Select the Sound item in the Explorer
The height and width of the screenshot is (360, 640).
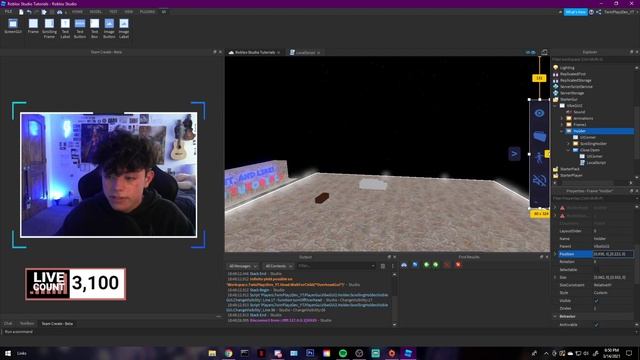pos(579,112)
